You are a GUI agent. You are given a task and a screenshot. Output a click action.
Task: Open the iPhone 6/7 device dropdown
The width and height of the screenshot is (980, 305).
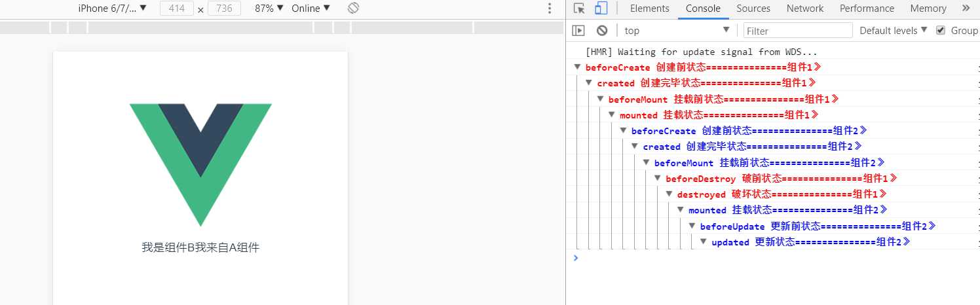(112, 9)
